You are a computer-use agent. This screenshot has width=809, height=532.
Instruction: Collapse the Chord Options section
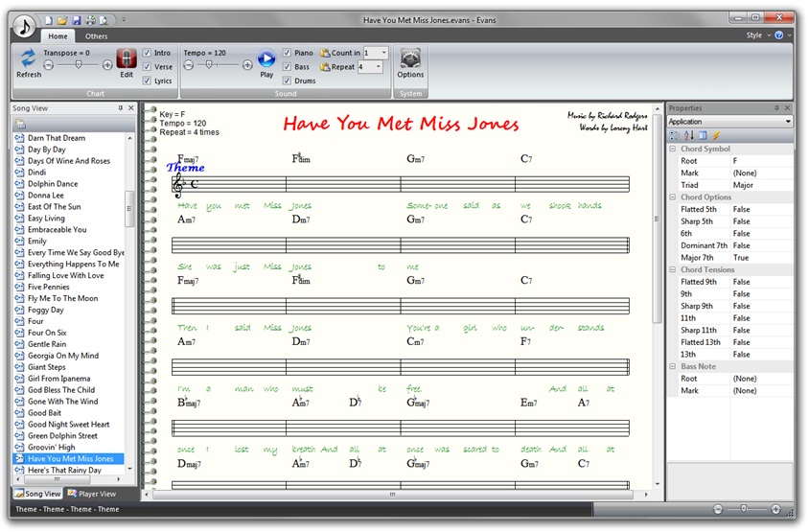(x=672, y=197)
